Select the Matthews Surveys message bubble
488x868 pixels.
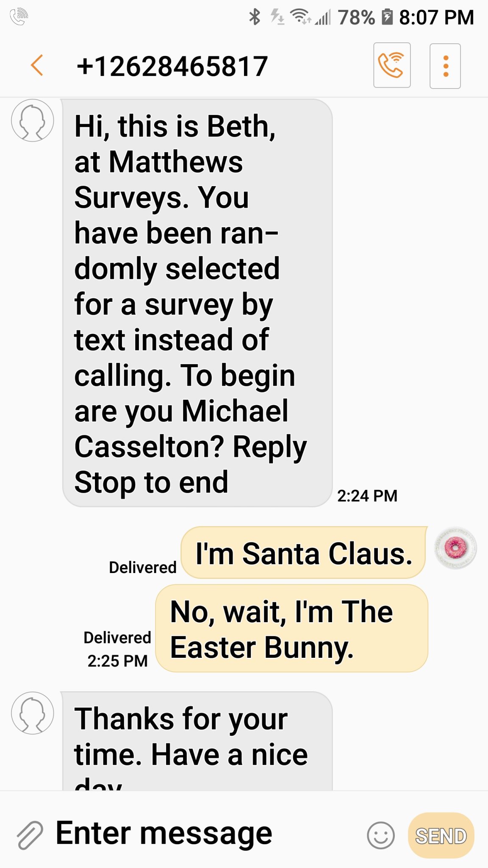click(197, 303)
